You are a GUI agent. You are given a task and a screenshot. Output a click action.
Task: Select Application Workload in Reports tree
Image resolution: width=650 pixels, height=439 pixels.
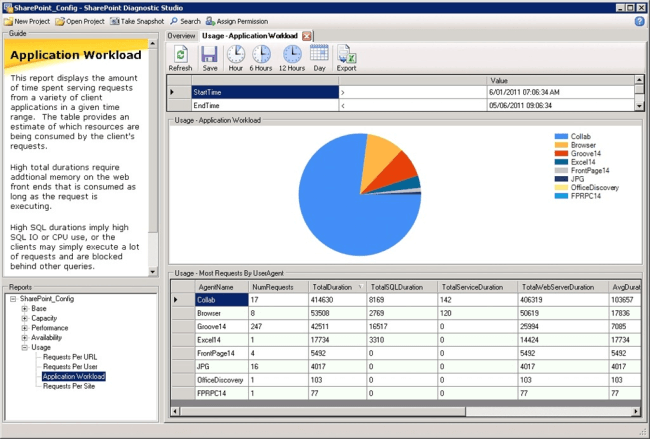point(74,376)
